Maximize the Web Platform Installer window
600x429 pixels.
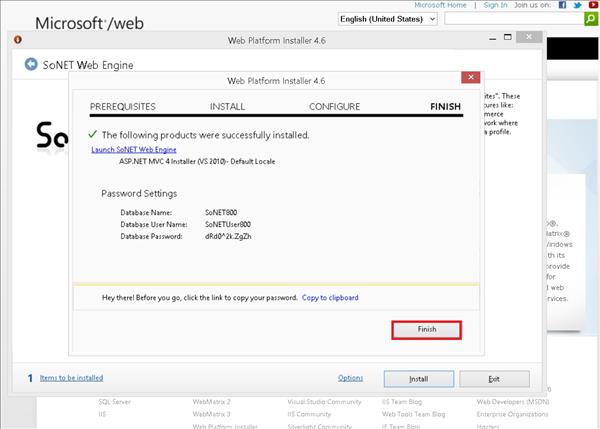[x=507, y=37]
